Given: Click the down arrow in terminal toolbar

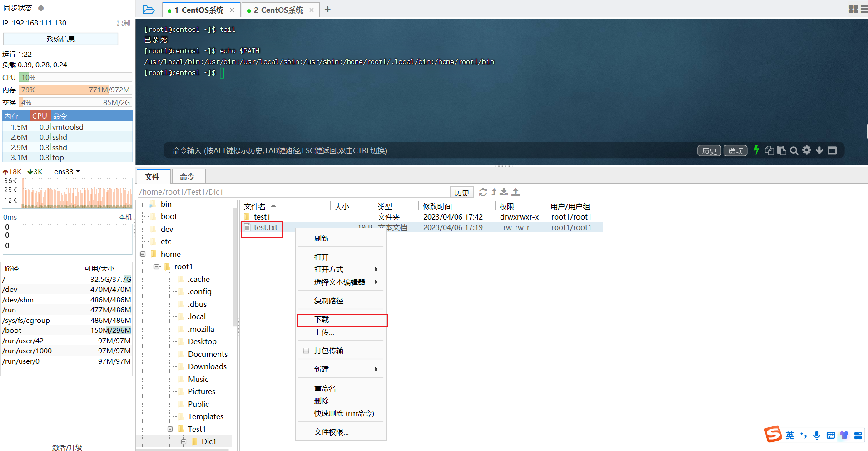Looking at the screenshot, I should coord(819,150).
